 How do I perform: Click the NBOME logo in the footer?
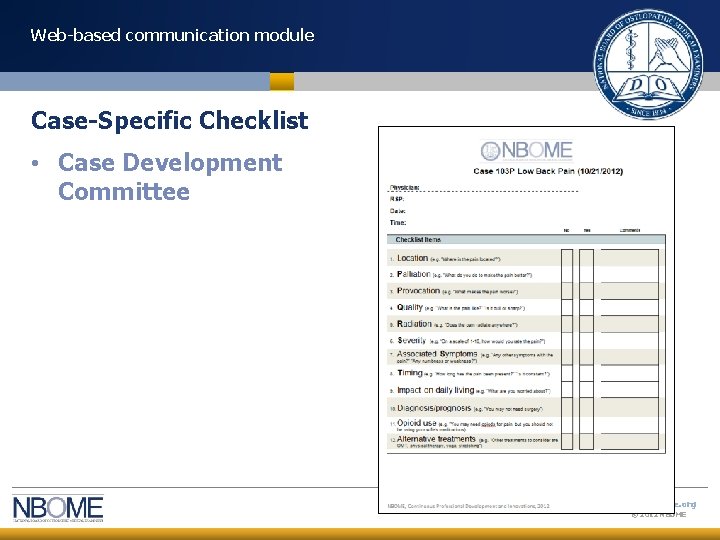pos(58,508)
